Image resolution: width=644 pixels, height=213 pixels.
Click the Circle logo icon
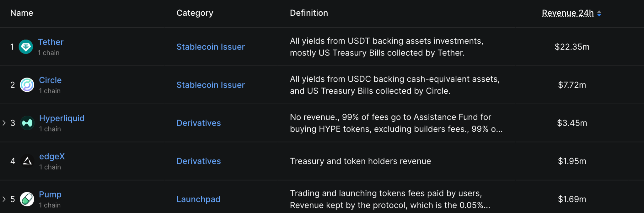(27, 85)
